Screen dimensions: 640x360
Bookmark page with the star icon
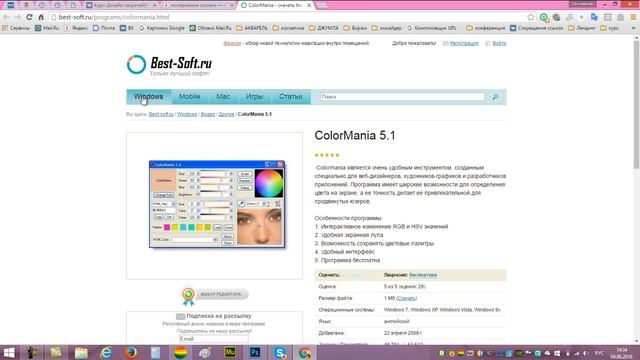(x=531, y=17)
